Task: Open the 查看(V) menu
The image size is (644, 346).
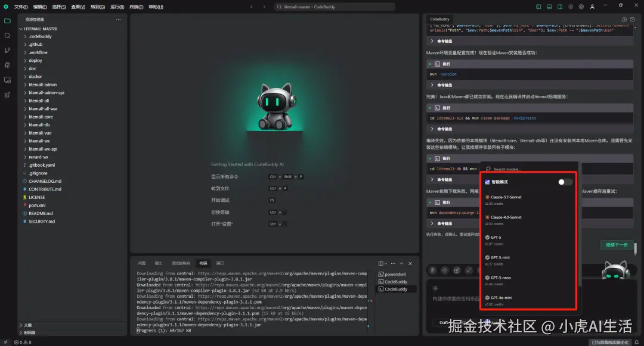Action: [78, 7]
